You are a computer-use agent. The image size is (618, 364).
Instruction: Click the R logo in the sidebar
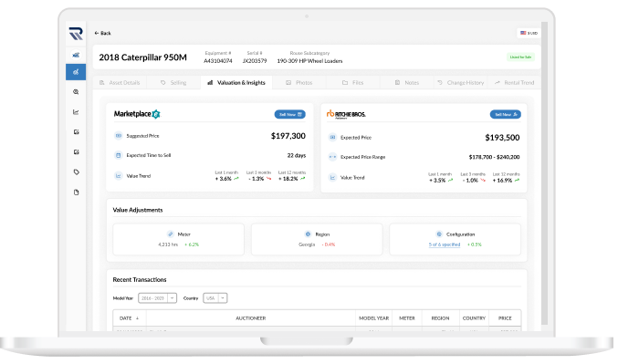point(76,34)
